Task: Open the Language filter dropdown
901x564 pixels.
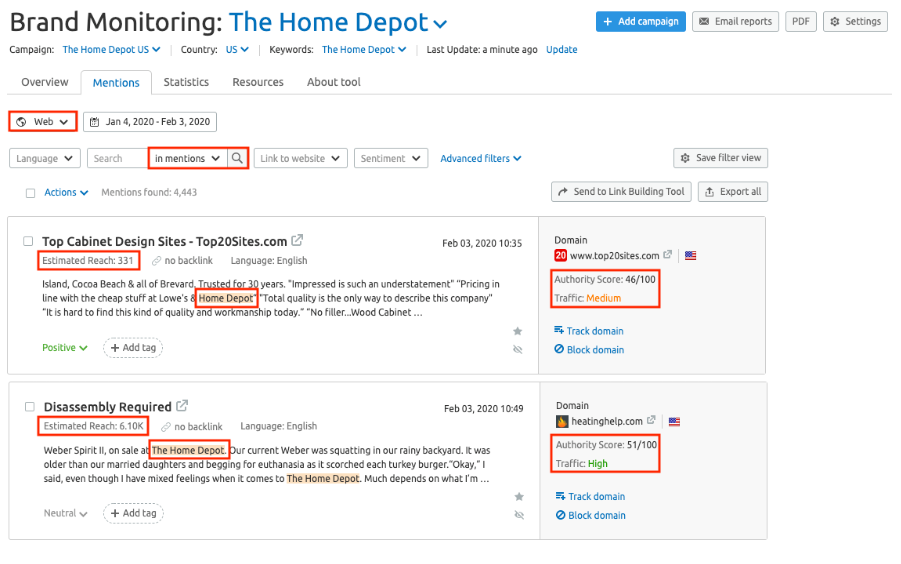Action: point(45,158)
